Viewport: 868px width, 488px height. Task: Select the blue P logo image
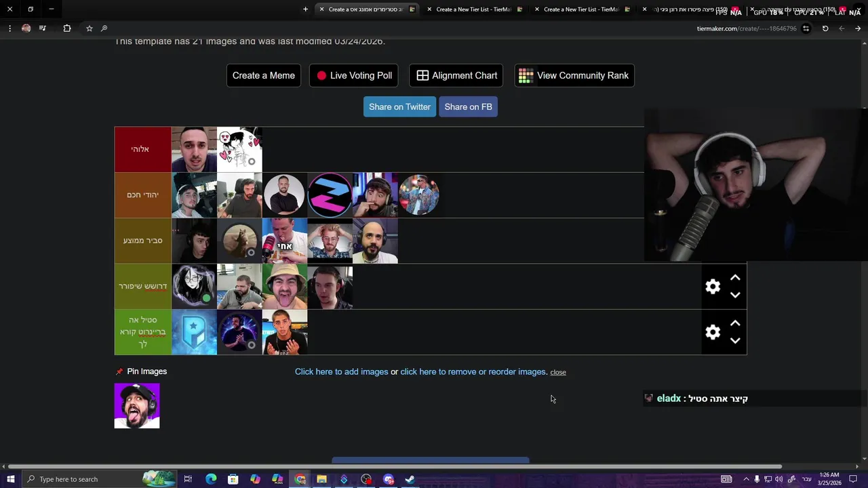[x=194, y=332]
